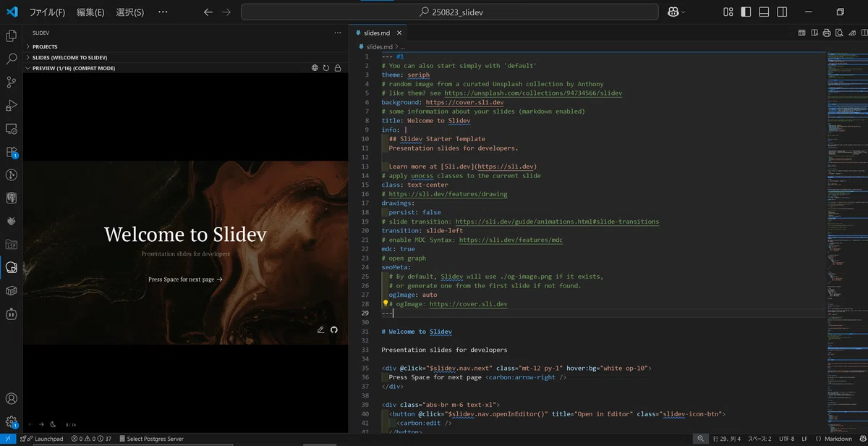Open the Extensions view
The width and height of the screenshot is (868, 446).
(x=12, y=152)
